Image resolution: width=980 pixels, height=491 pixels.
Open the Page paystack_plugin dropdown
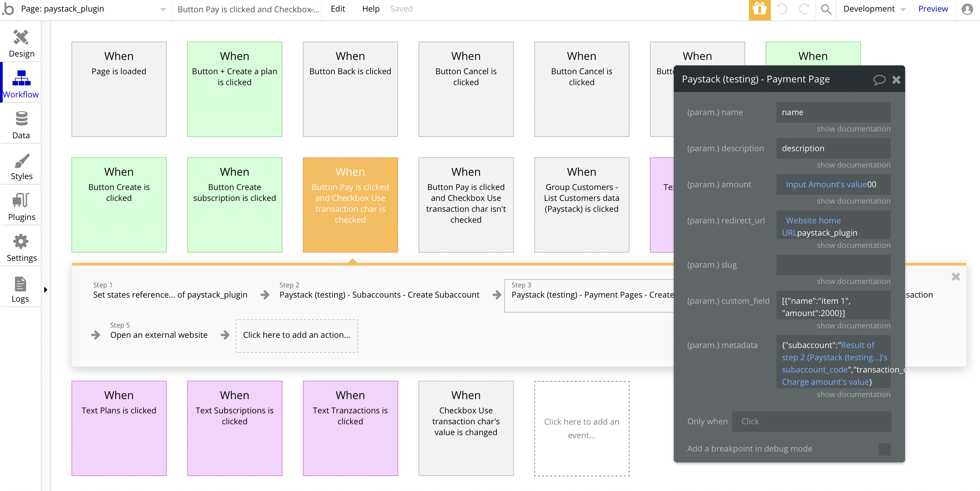pyautogui.click(x=94, y=9)
